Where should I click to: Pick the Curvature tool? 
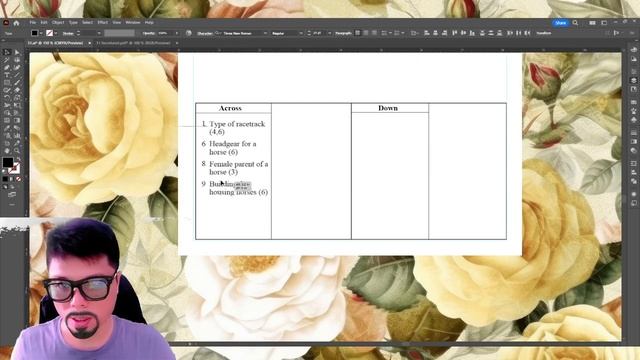[17, 67]
